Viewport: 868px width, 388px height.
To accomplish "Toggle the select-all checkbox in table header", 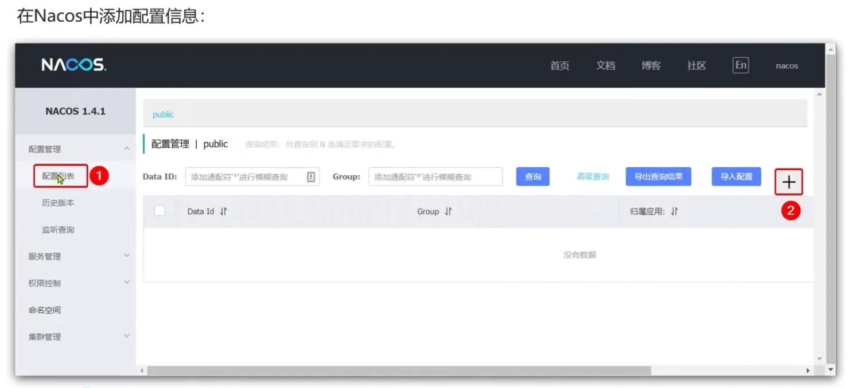I will pos(159,211).
